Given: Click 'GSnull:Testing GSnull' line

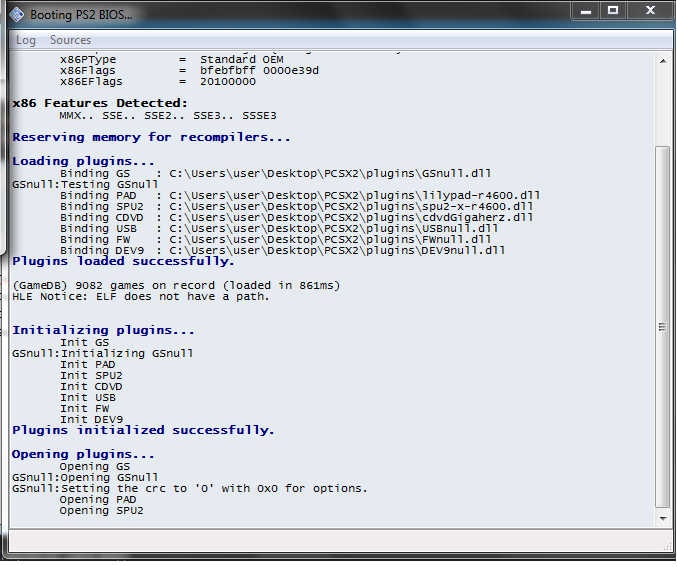Looking at the screenshot, I should click(85, 185).
